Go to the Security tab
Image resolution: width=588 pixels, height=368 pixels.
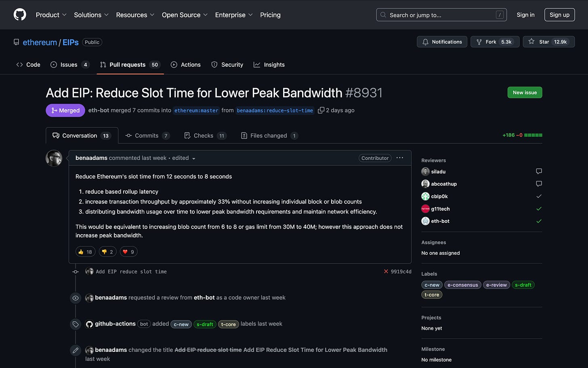(x=227, y=65)
